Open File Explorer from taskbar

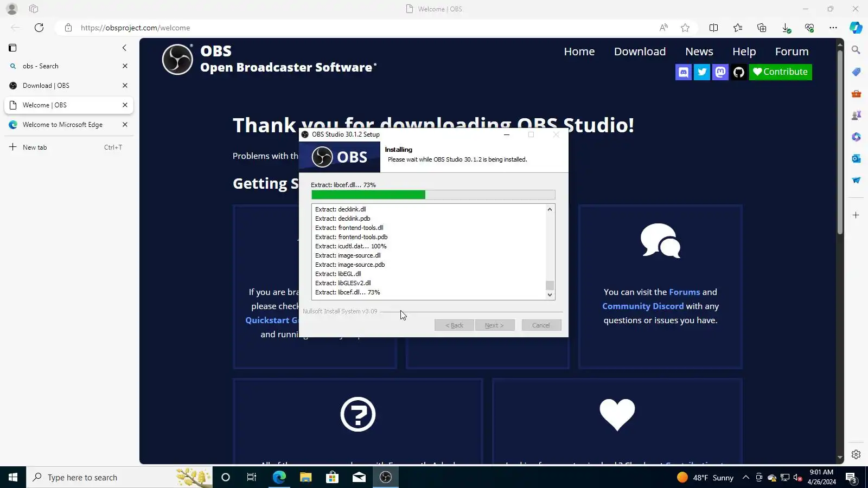[306, 477]
